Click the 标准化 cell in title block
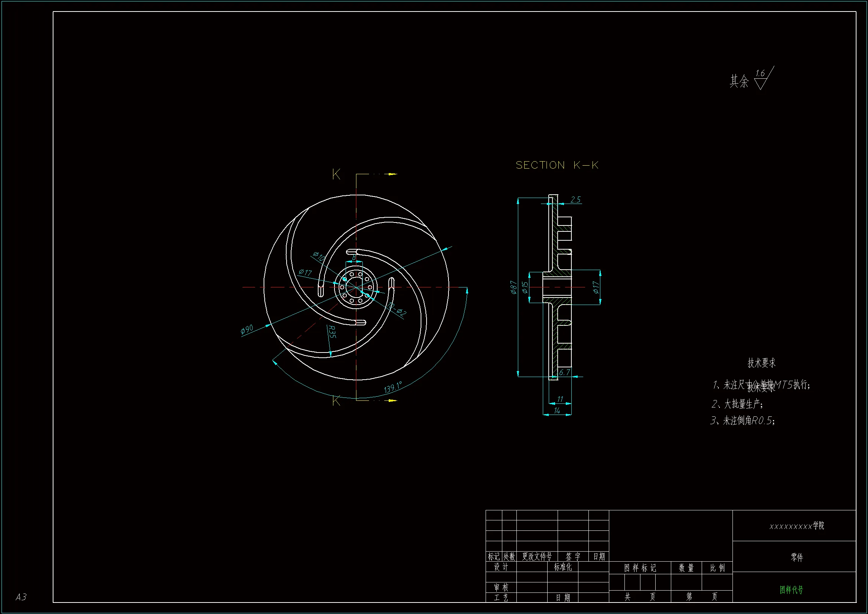 click(562, 567)
